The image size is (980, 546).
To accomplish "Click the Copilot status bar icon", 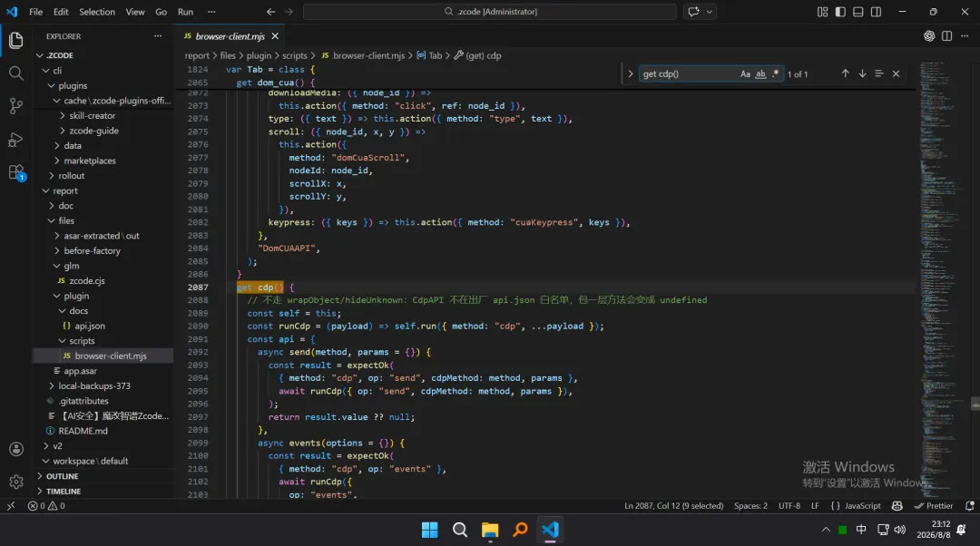I will [897, 506].
